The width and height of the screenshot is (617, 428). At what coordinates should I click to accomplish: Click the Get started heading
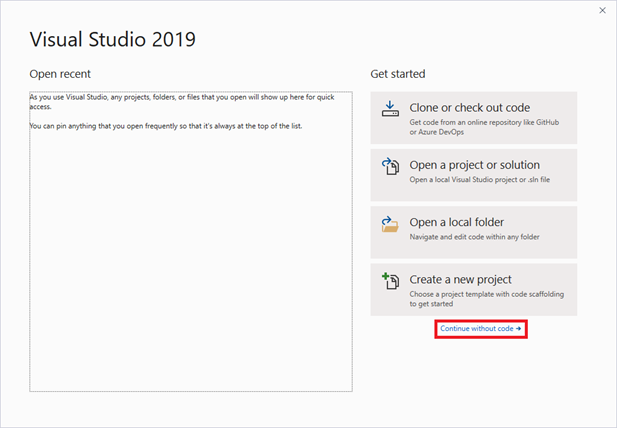click(x=397, y=74)
